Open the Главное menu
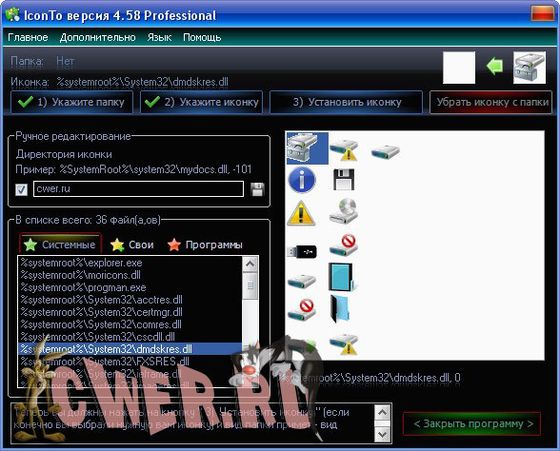The height and width of the screenshot is (451, 560). [28, 37]
